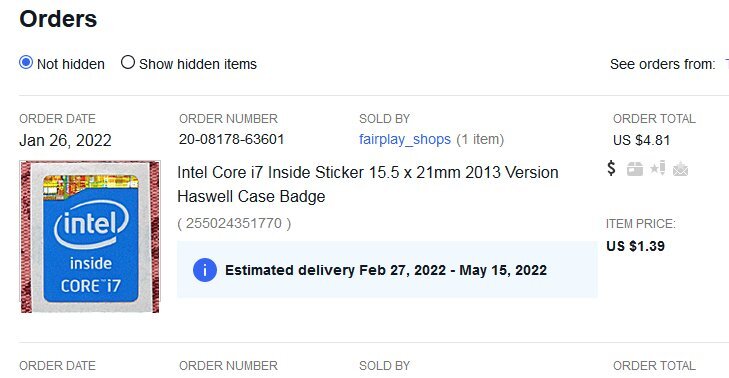
Task: Click the feedback received envelope icon
Action: point(680,169)
